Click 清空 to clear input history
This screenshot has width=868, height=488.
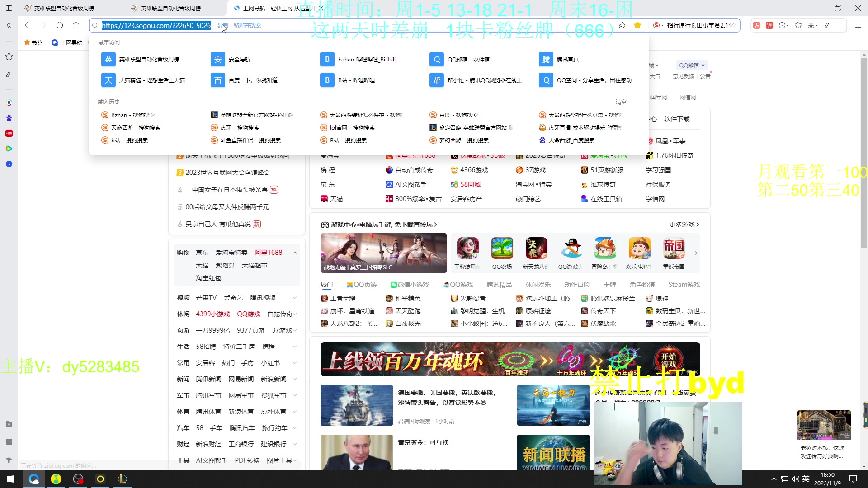(621, 102)
